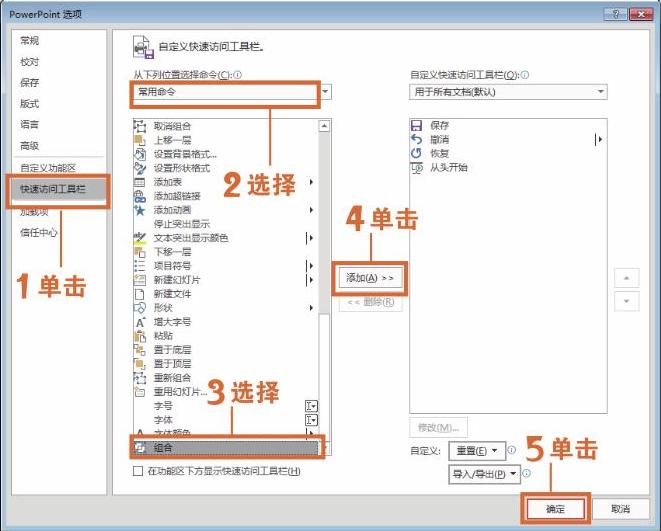Select the 新建文件 page icon
661x531 pixels.
pyautogui.click(x=140, y=294)
